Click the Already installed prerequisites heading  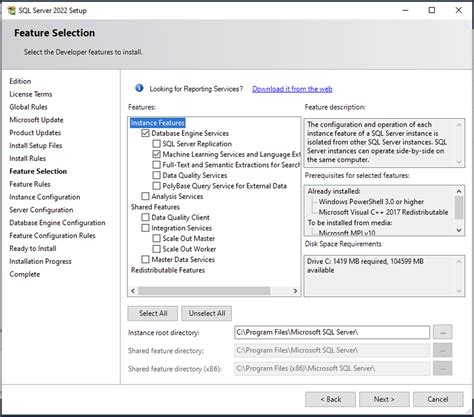click(x=334, y=191)
